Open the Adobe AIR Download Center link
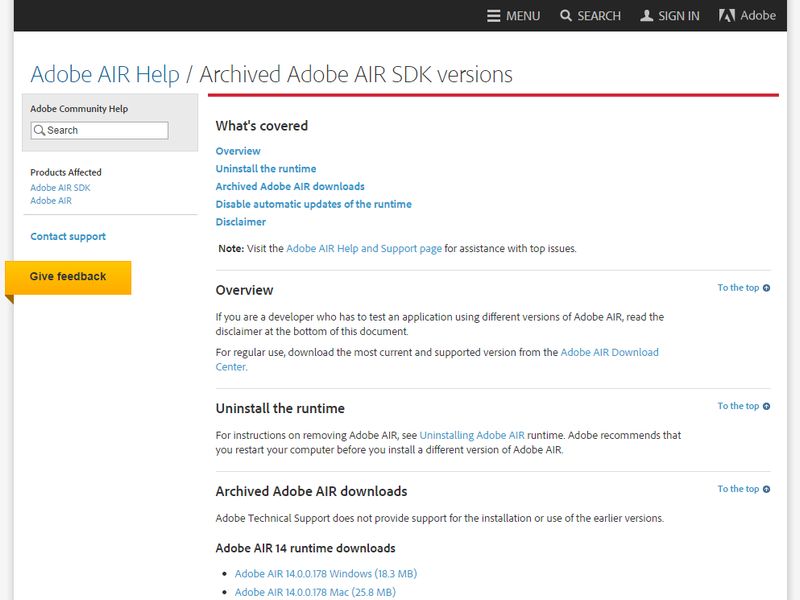 click(609, 353)
